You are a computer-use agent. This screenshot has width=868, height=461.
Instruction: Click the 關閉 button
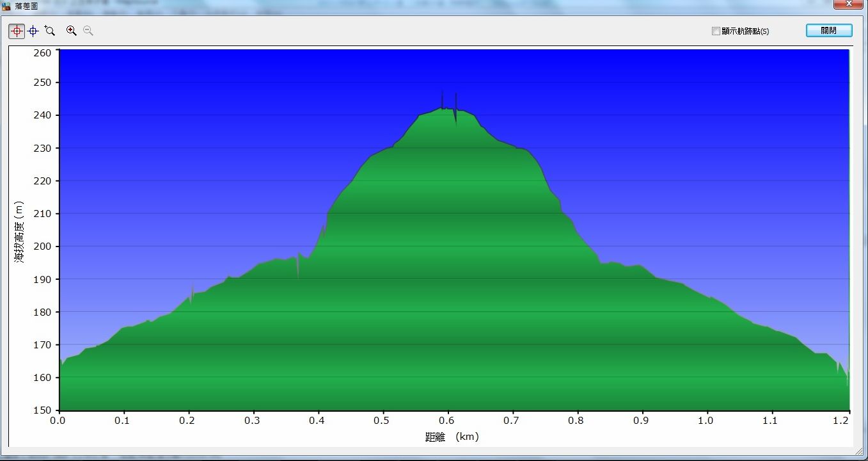tap(829, 31)
